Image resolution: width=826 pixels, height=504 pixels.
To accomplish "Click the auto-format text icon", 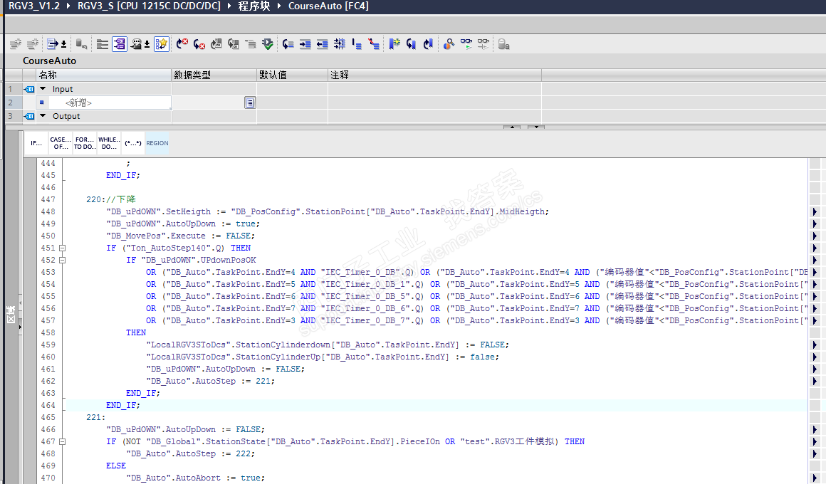I will 339,44.
